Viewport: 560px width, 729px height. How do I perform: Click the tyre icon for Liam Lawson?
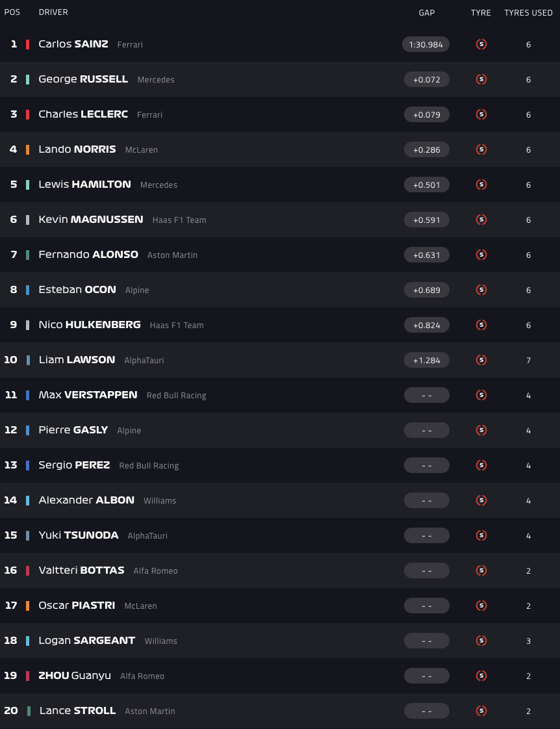(x=481, y=360)
